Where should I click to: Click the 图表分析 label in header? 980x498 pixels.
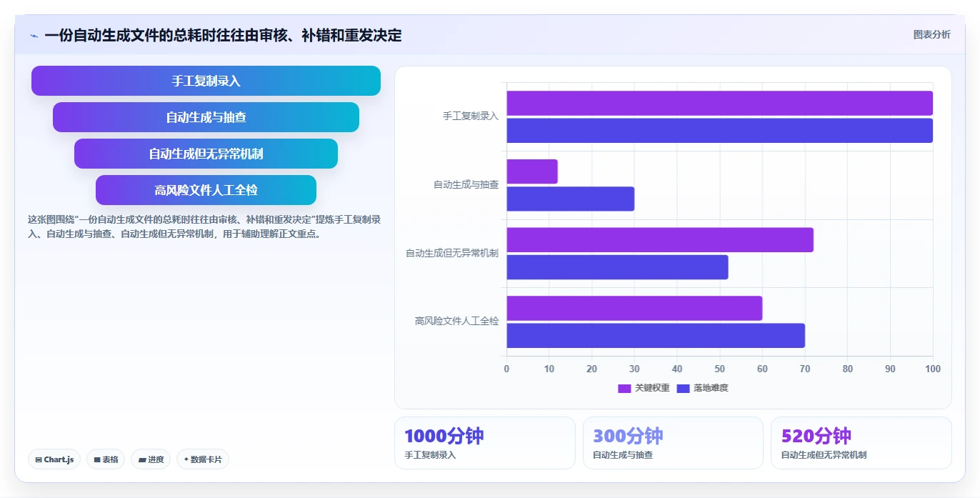931,34
